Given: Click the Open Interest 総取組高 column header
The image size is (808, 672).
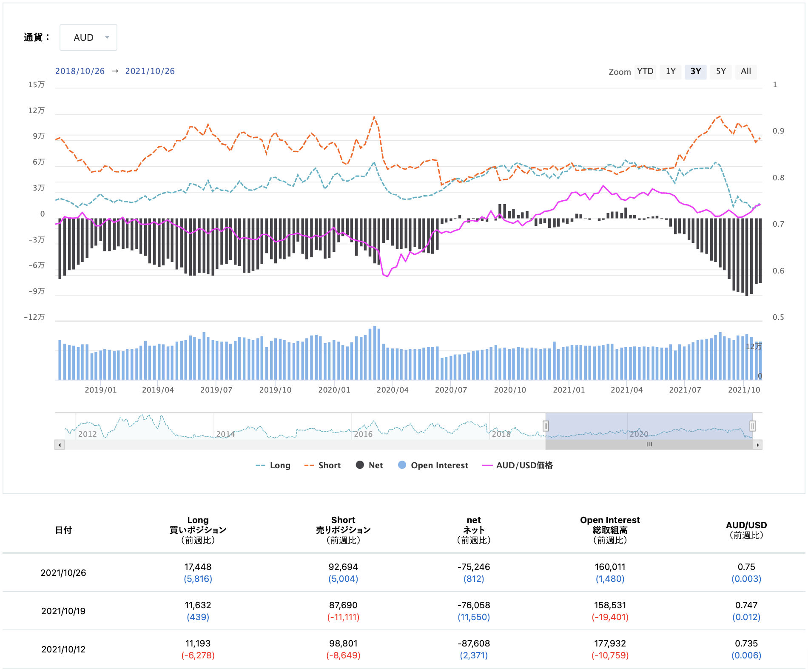Looking at the screenshot, I should pyautogui.click(x=610, y=530).
